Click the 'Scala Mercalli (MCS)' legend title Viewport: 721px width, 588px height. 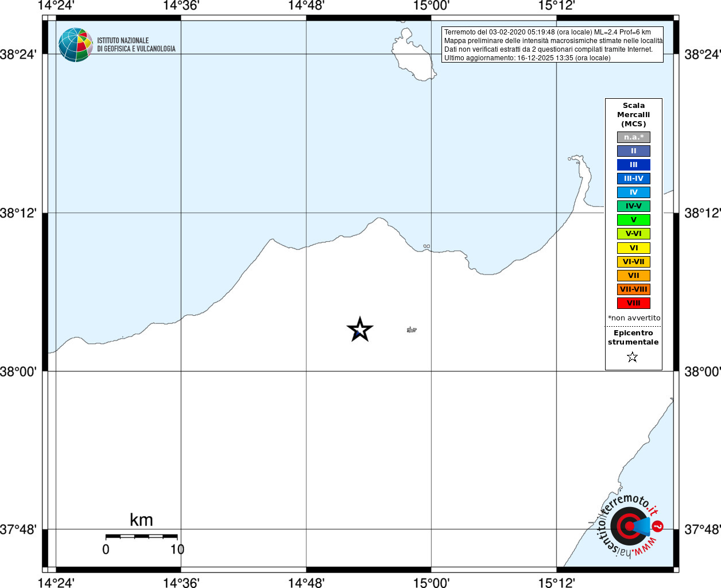pyautogui.click(x=634, y=115)
